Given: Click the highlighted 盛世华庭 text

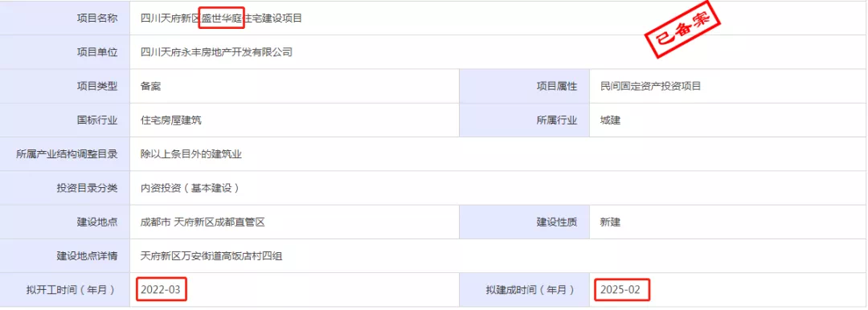Looking at the screenshot, I should (222, 18).
